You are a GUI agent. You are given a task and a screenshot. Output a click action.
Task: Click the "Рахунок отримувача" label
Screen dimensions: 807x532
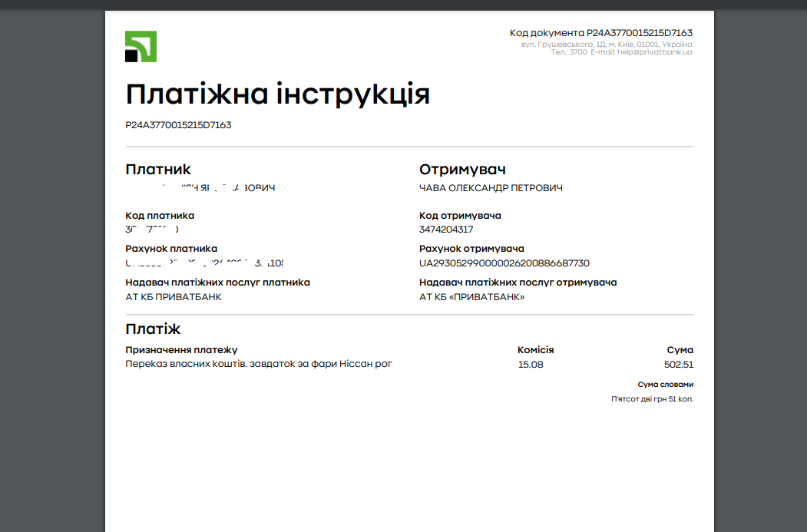[x=471, y=249]
